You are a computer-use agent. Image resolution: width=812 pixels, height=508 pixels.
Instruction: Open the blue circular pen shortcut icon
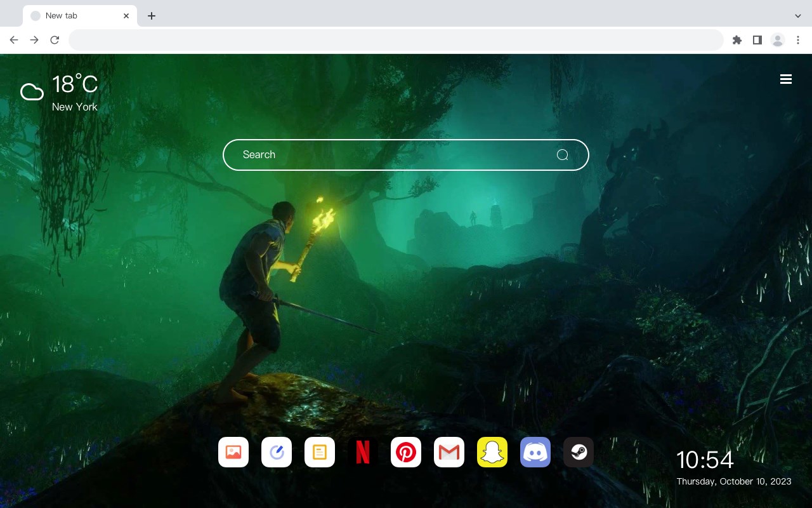pyautogui.click(x=277, y=452)
